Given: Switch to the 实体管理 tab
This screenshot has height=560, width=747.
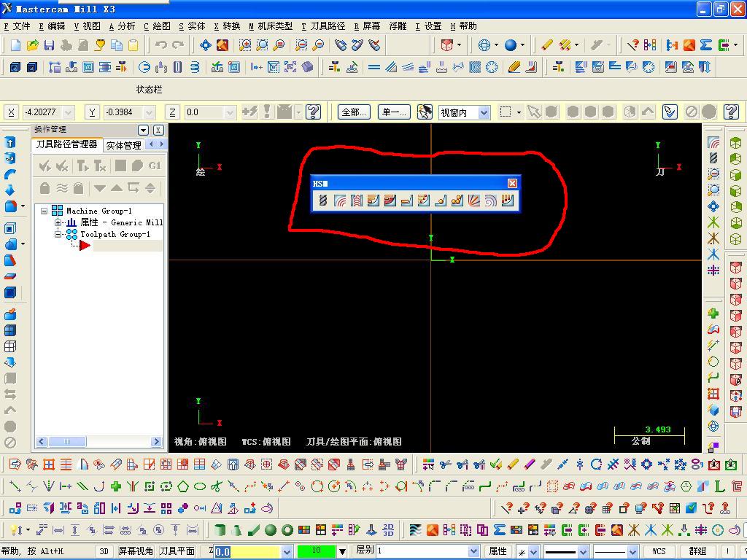Looking at the screenshot, I should click(x=123, y=145).
